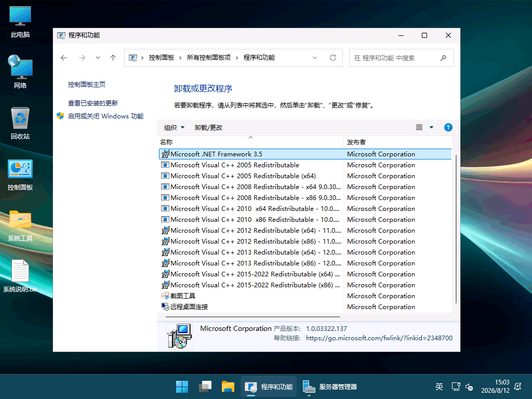Viewport: 532px width, 399px height.
Task: Go forward using the navigation arrow
Action: [82, 58]
